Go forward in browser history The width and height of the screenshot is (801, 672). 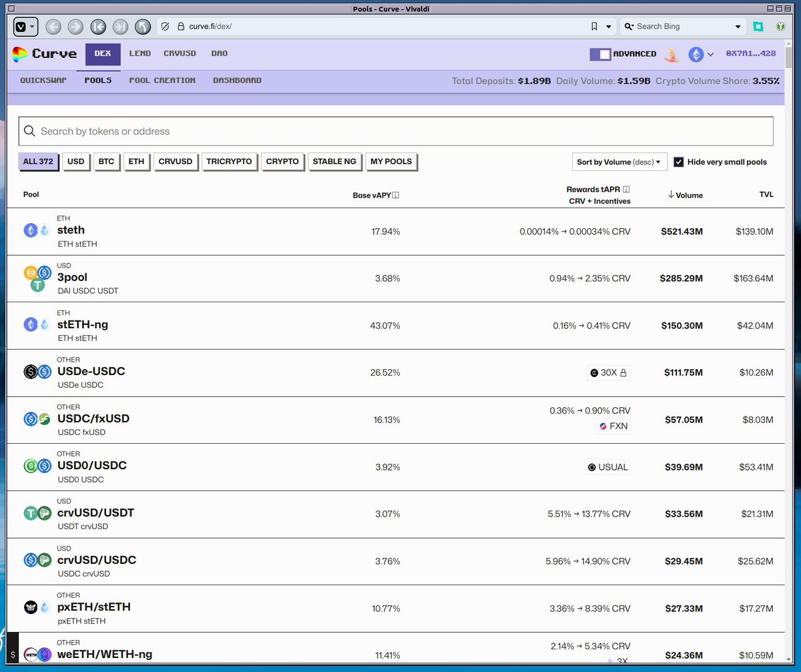tap(75, 27)
